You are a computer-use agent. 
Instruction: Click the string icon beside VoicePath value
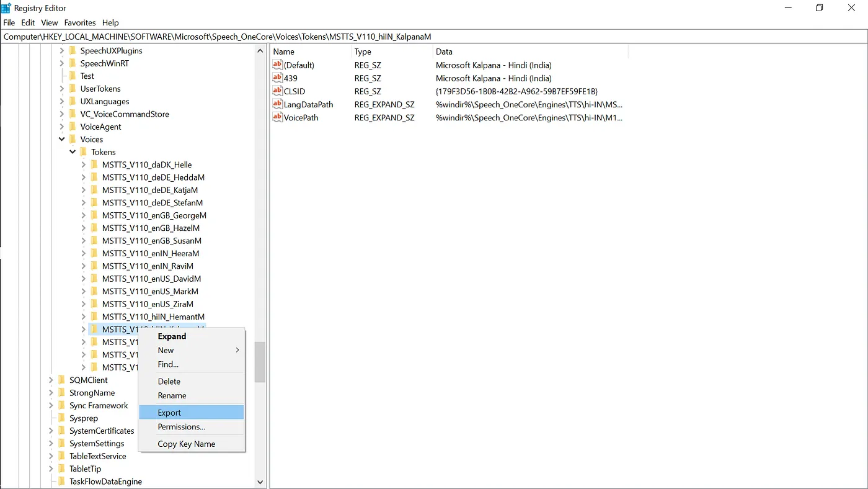tap(278, 117)
